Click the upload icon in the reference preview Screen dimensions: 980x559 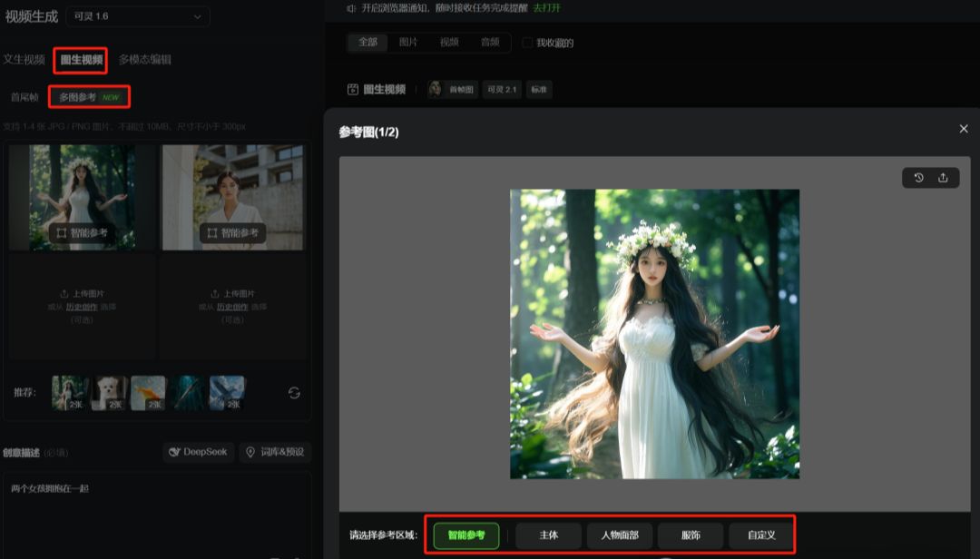coord(943,178)
